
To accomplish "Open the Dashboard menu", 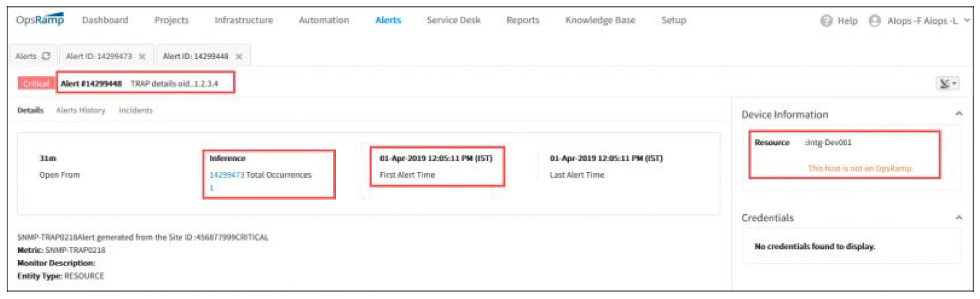I will click(x=105, y=20).
